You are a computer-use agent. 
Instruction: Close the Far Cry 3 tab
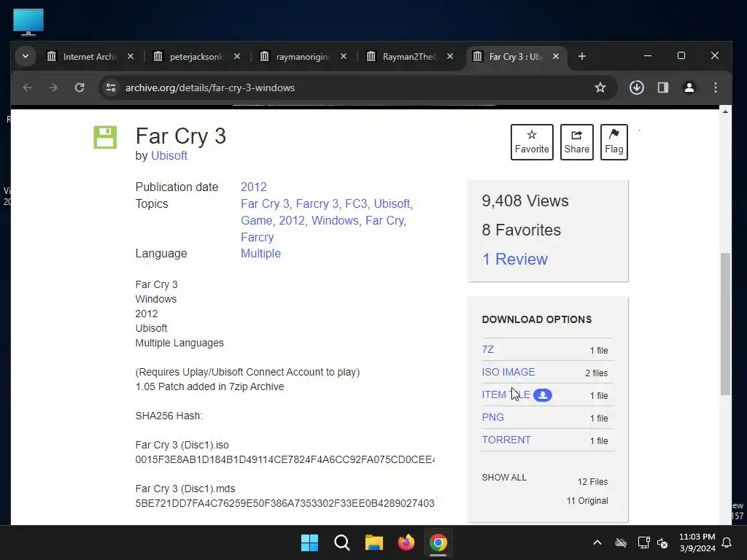click(555, 56)
